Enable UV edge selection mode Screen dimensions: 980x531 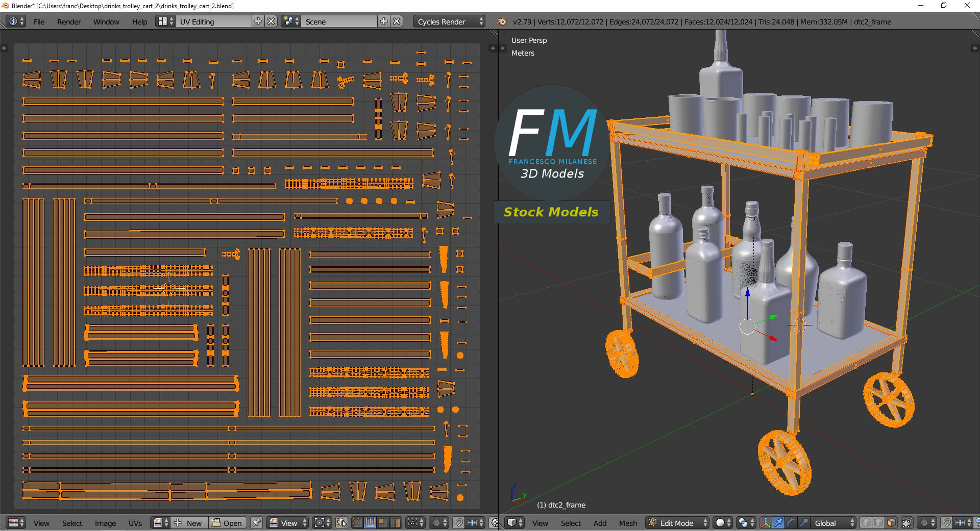[x=370, y=523]
